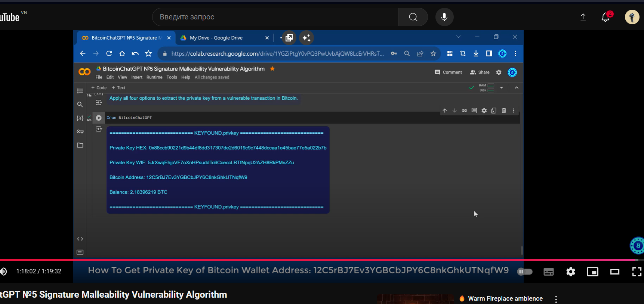Click the browser undo arrow icon

(135, 53)
